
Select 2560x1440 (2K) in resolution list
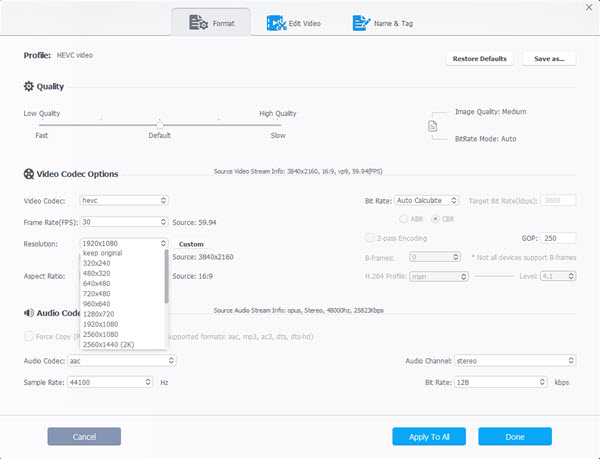pos(122,345)
